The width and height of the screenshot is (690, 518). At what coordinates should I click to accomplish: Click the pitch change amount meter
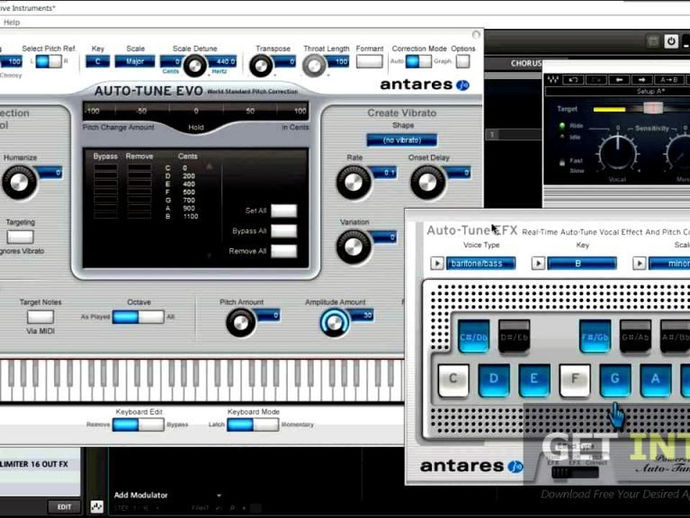pyautogui.click(x=196, y=111)
